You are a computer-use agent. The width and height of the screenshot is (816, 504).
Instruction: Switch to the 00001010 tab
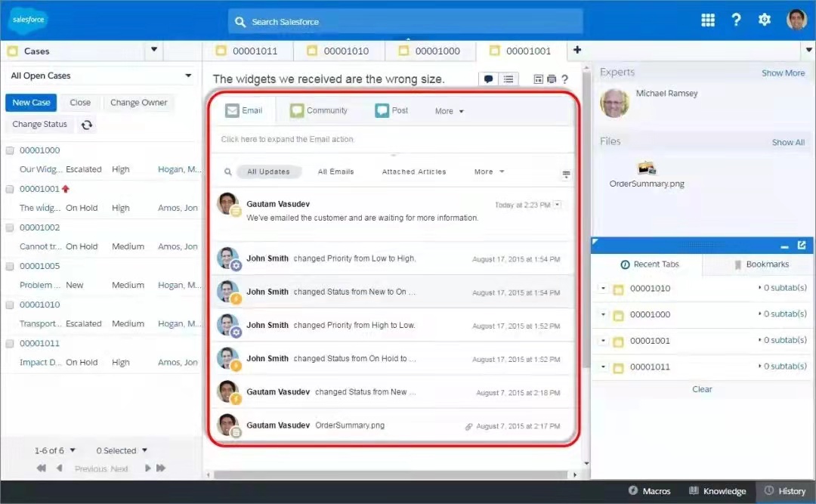(338, 51)
